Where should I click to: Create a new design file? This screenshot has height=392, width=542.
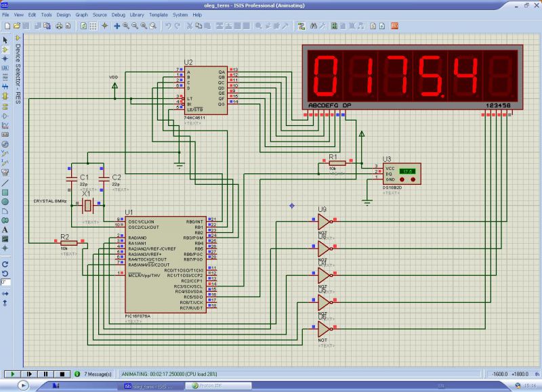pos(7,26)
